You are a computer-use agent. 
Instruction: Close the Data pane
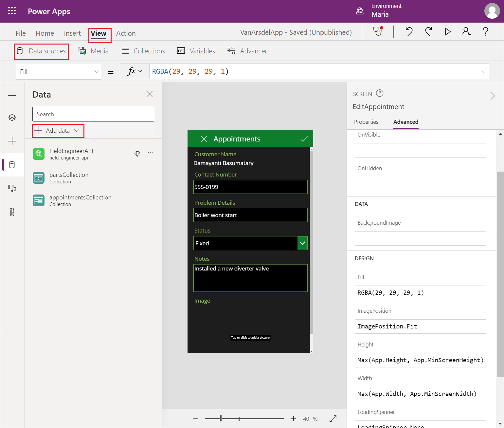pyautogui.click(x=150, y=94)
